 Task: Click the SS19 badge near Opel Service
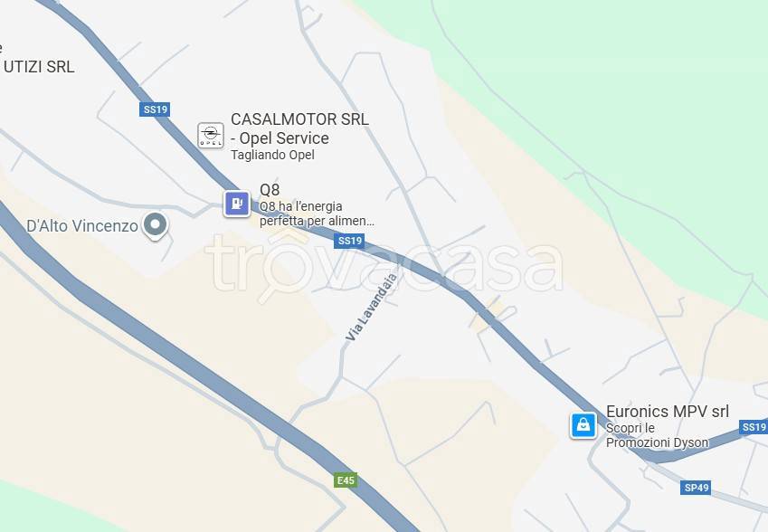(x=155, y=109)
